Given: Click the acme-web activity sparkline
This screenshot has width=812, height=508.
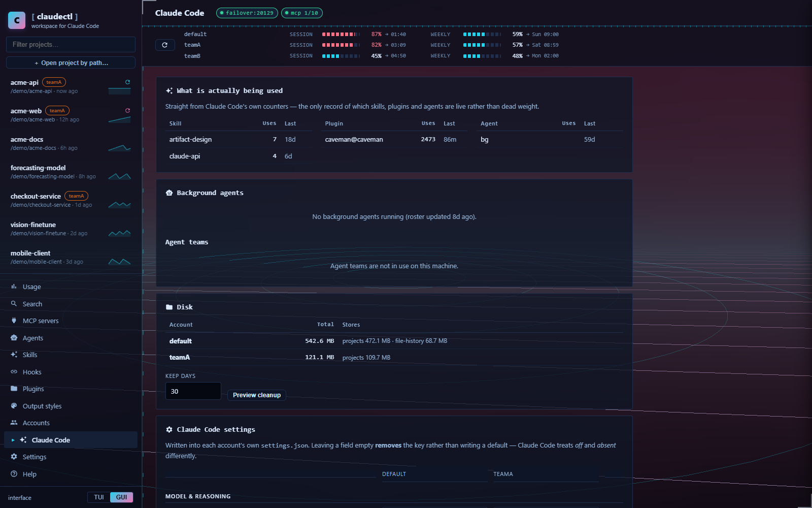Looking at the screenshot, I should 119,119.
